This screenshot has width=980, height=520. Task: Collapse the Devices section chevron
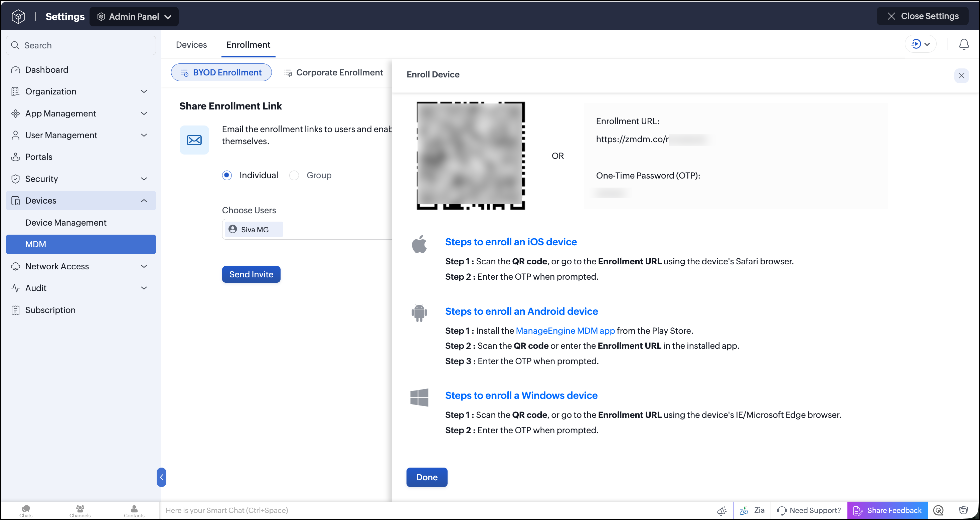(x=144, y=200)
